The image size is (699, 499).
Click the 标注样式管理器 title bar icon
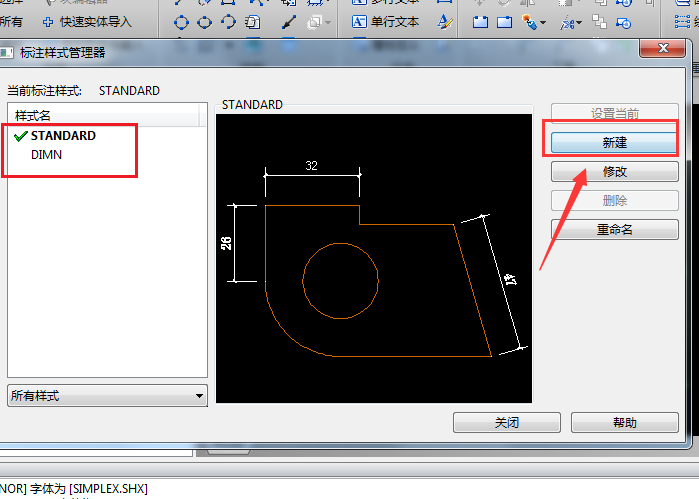tap(8, 50)
